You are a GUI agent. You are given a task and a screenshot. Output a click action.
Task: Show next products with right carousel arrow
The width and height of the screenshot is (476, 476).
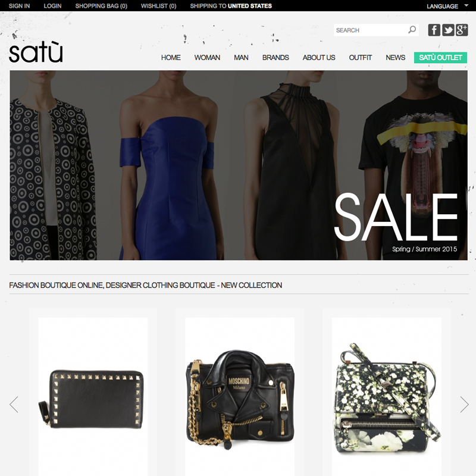[465, 405]
